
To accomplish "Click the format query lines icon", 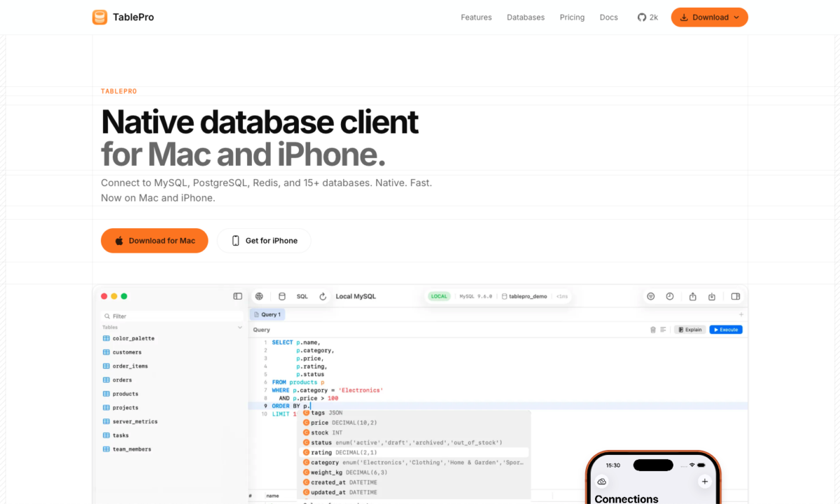I will point(663,330).
